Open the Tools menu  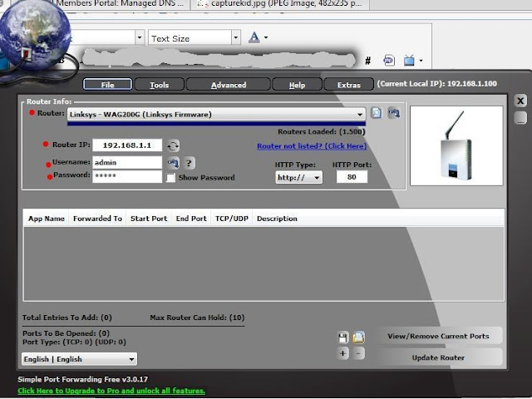click(159, 85)
